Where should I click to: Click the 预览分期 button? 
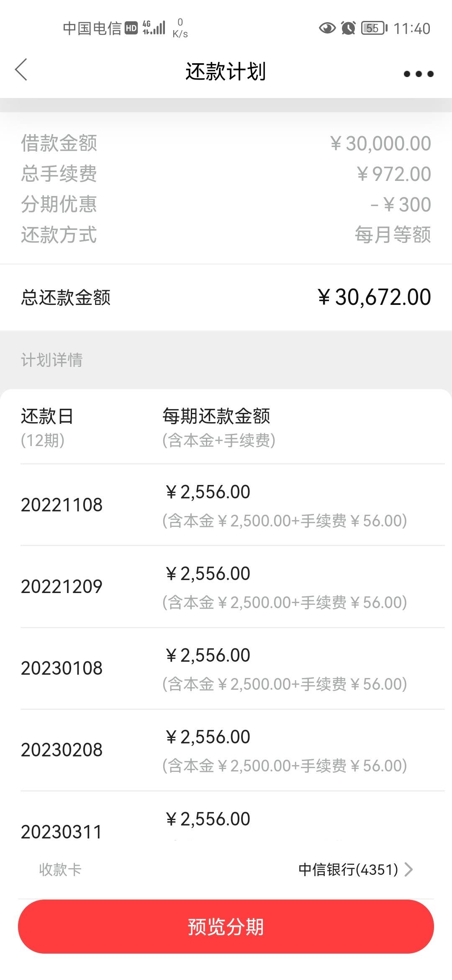pyautogui.click(x=226, y=926)
